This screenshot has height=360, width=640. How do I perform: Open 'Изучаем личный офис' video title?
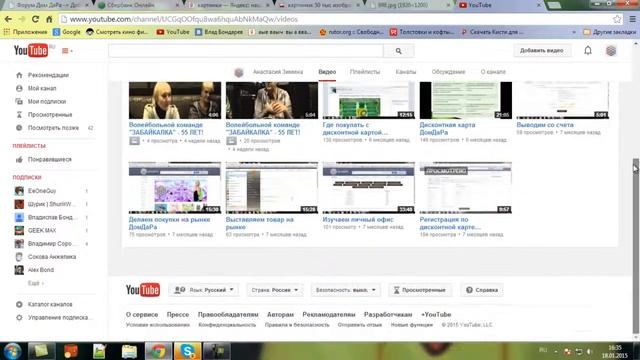click(358, 220)
